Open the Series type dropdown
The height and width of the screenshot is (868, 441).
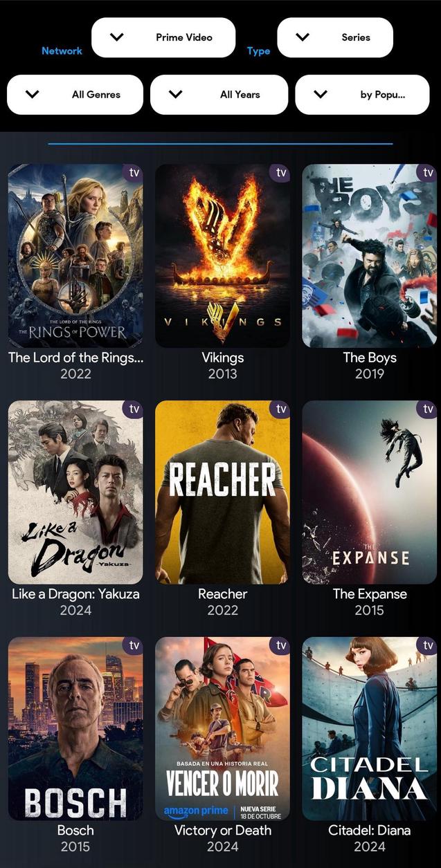pos(335,37)
